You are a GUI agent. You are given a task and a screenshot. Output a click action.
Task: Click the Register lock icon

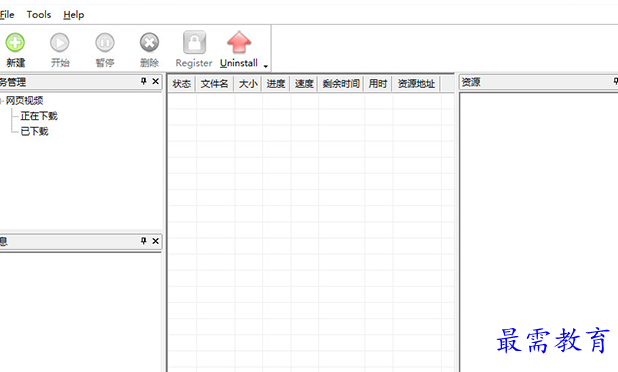(x=194, y=42)
